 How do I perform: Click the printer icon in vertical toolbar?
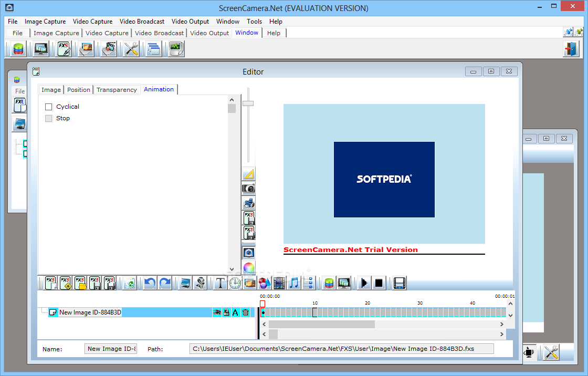(249, 203)
